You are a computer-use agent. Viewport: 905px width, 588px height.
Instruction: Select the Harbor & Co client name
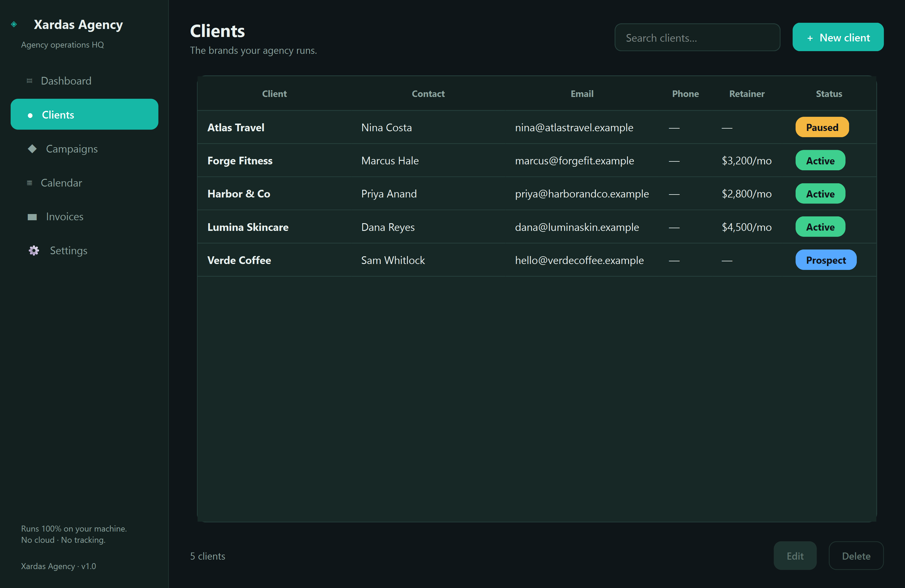click(239, 194)
